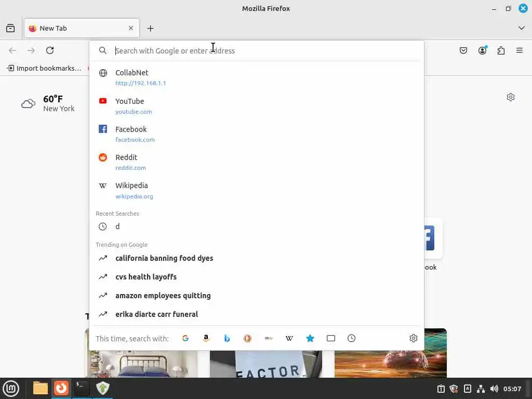The image size is (532, 399).
Task: Open the Firefox account icon
Action: [483, 50]
